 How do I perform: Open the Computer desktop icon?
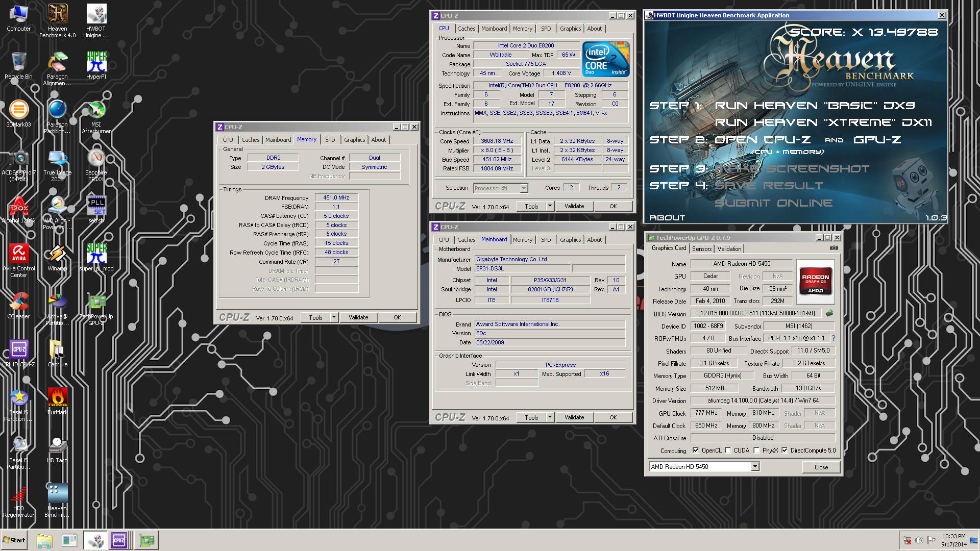(19, 18)
